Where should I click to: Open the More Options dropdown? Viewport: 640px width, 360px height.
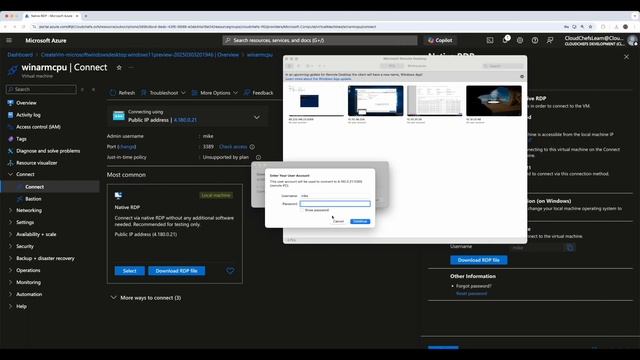pyautogui.click(x=215, y=93)
